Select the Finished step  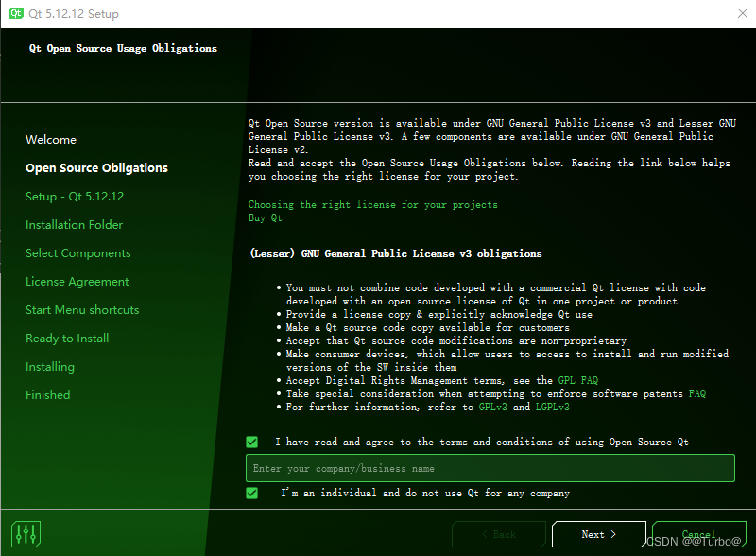tap(48, 395)
